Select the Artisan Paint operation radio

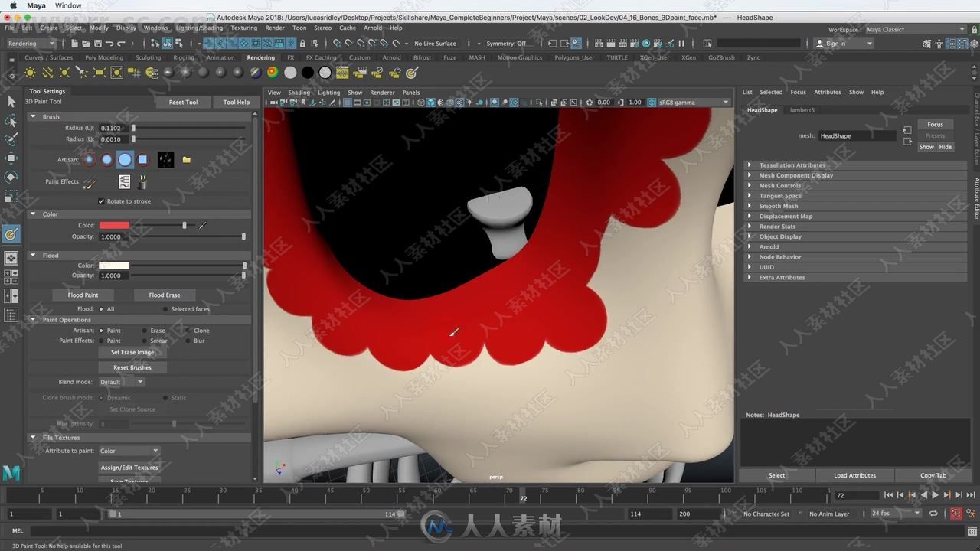coord(101,331)
